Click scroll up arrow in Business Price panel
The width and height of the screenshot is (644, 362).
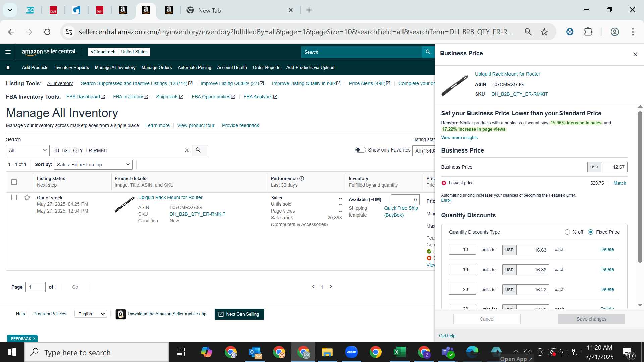coord(640,106)
